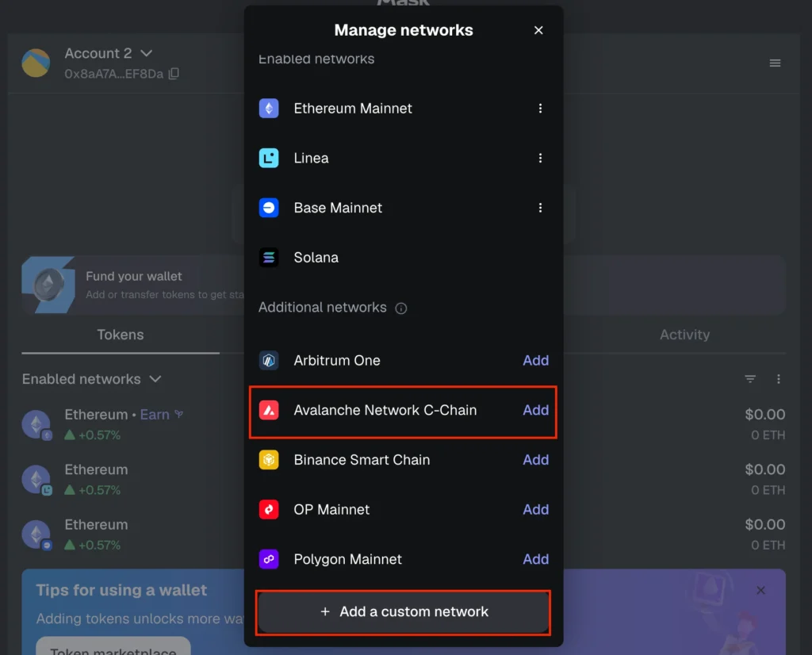Image resolution: width=812 pixels, height=655 pixels.
Task: Open Base Mainnet three-dot options menu
Action: click(540, 208)
